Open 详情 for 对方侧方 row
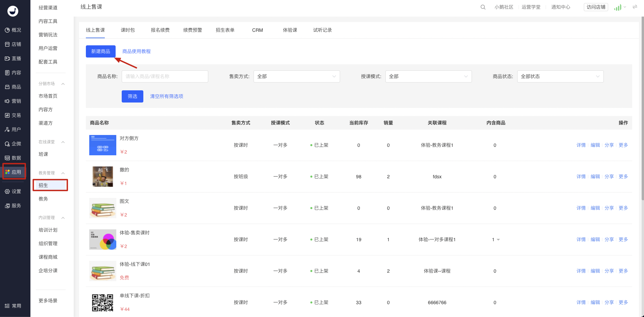This screenshot has width=644, height=317. click(x=581, y=145)
